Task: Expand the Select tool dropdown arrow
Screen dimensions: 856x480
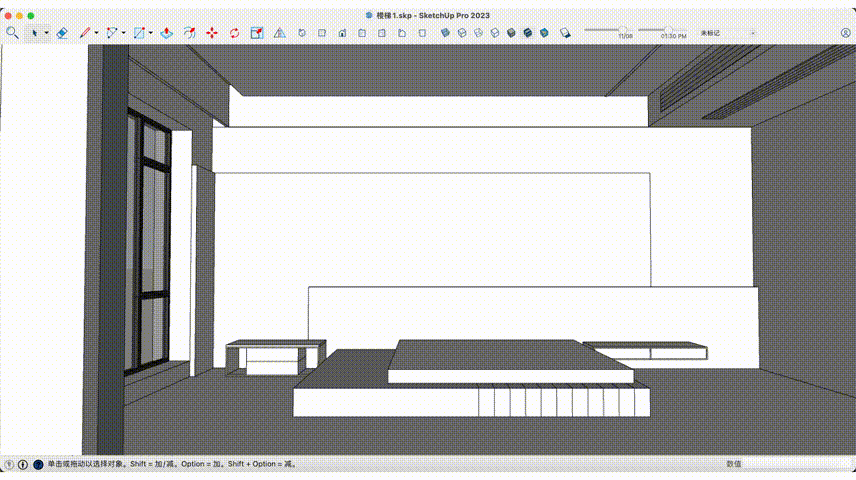Action: 46,33
